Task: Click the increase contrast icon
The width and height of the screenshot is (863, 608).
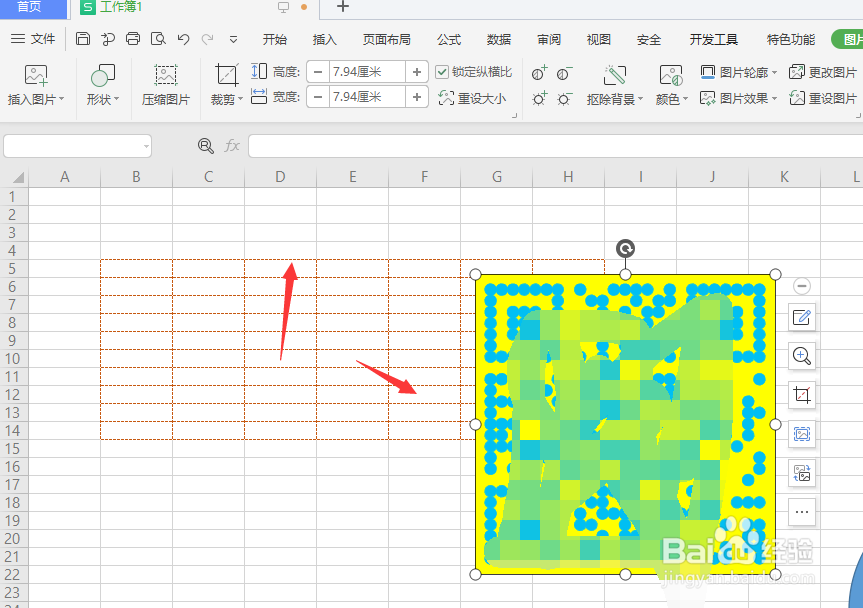Action: click(x=539, y=73)
